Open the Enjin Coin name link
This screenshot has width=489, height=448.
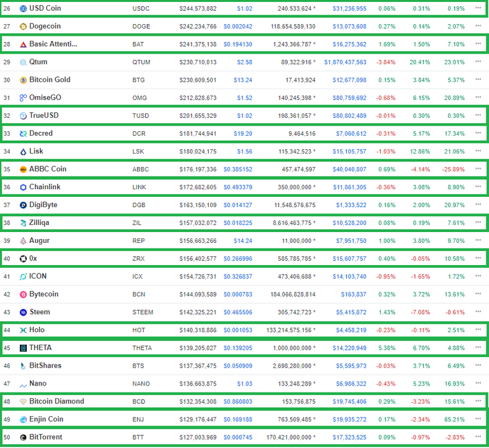[46, 419]
